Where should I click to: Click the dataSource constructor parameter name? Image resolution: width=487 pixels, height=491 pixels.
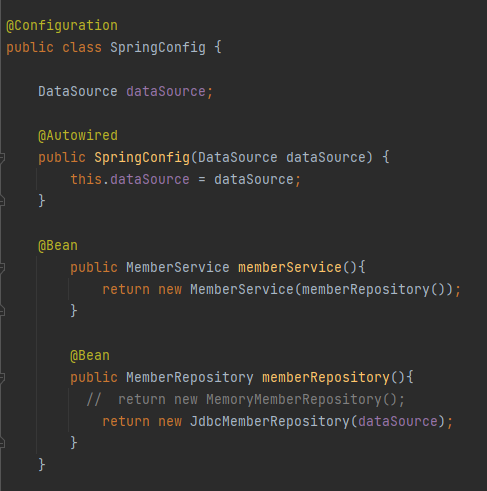click(326, 157)
